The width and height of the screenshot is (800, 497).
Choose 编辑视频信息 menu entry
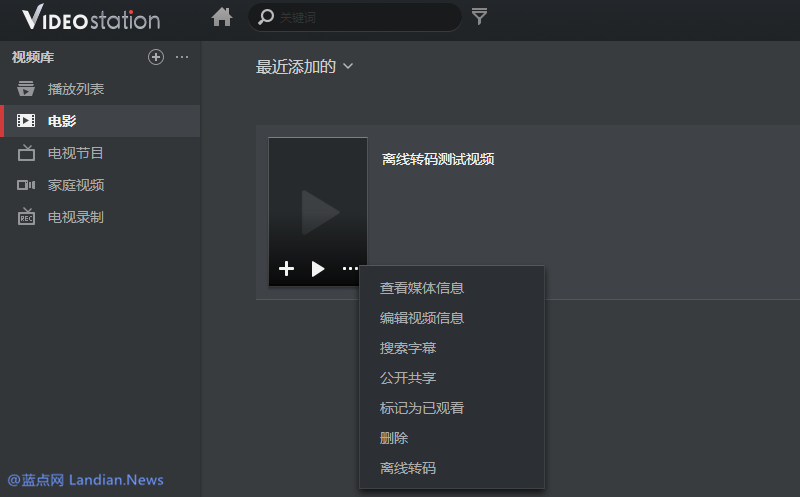coord(422,318)
